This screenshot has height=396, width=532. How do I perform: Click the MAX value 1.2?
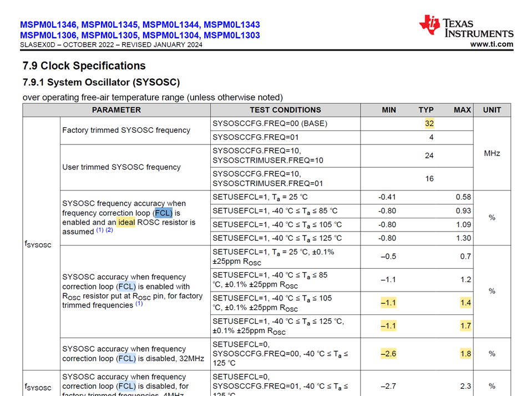pos(466,279)
